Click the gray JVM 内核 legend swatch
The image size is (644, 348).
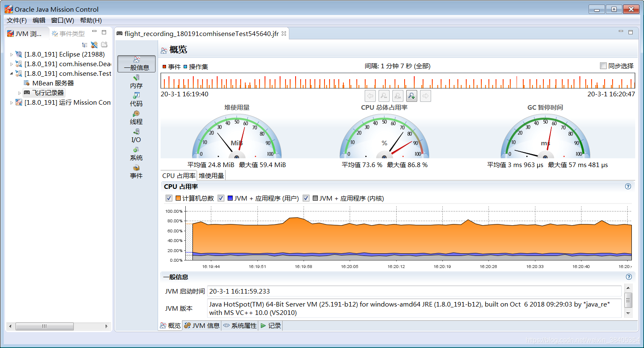coord(315,198)
